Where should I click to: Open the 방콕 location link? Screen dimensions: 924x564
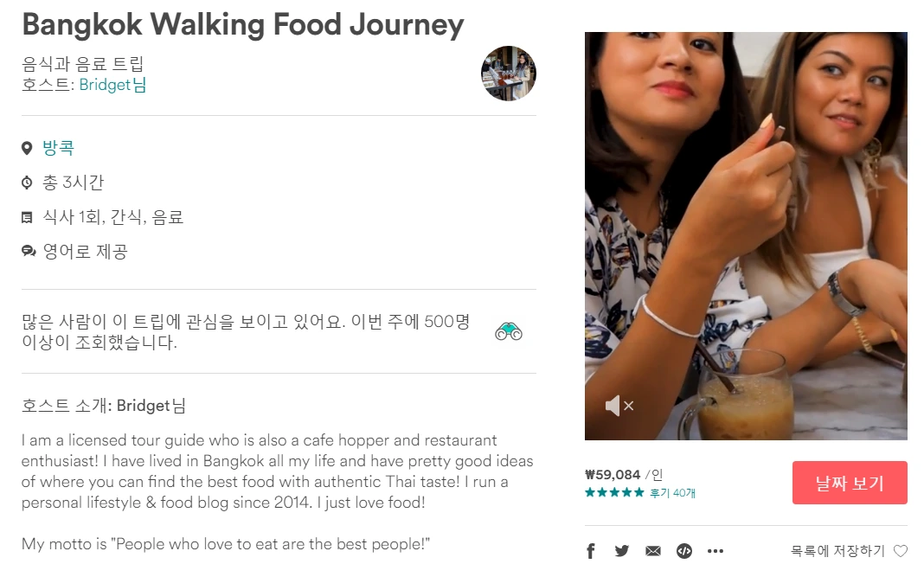click(59, 148)
